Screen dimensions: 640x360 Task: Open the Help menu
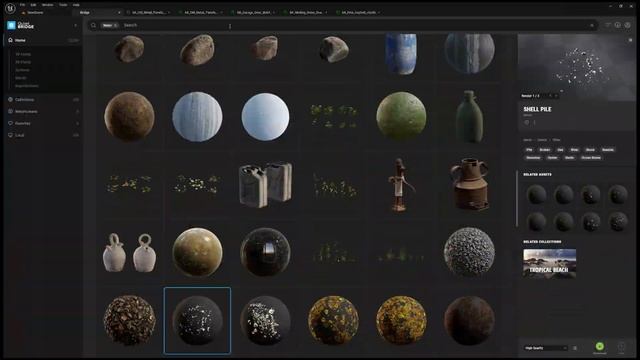tap(76, 5)
